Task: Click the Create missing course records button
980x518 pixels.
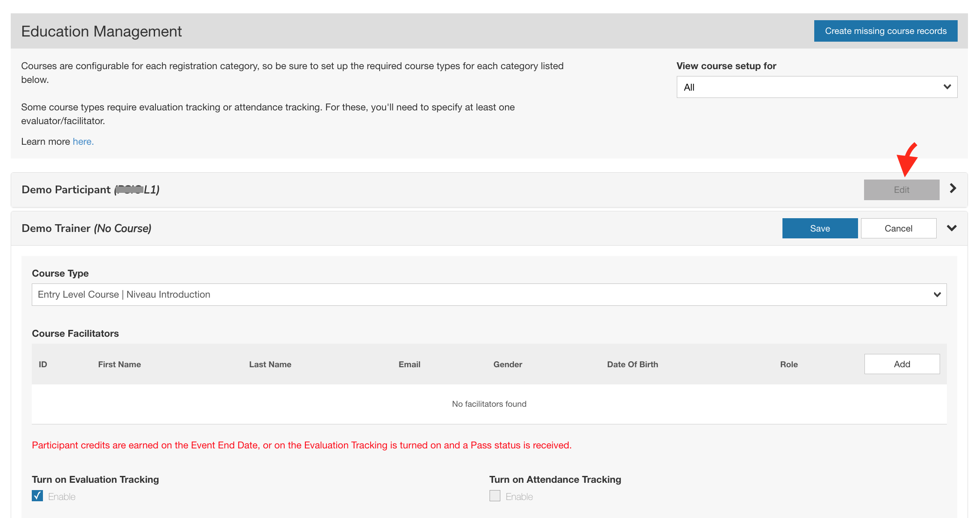Action: click(x=885, y=30)
